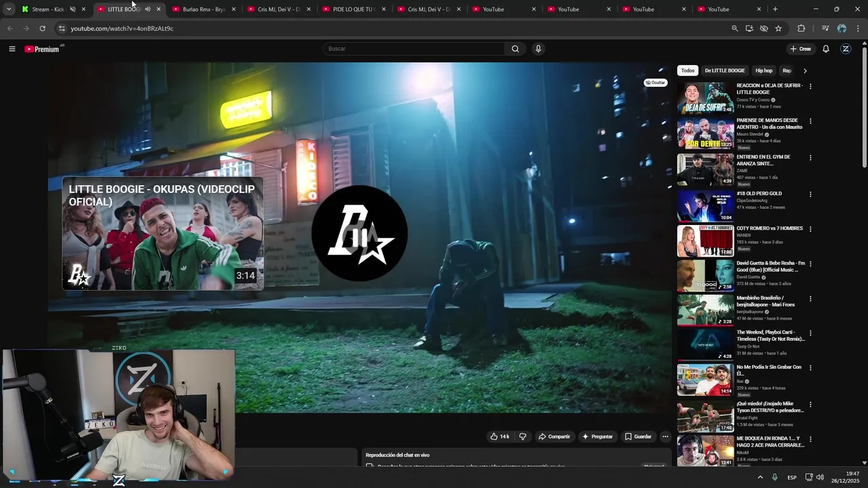This screenshot has height=488, width=868.
Task: Open title ME BOQUEA EN RONDA 1
Action: pos(770,442)
